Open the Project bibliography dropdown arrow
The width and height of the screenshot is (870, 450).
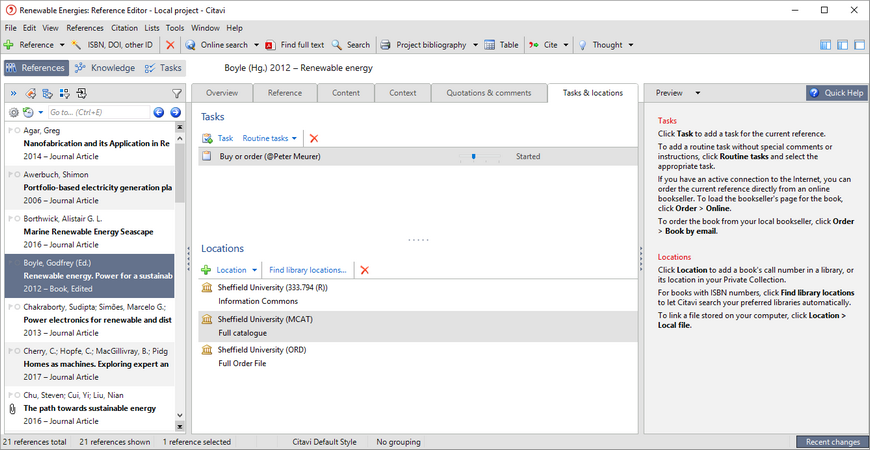(x=476, y=45)
